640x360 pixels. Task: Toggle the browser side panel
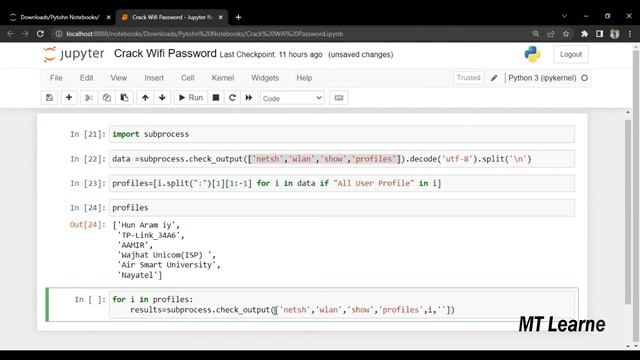599,34
